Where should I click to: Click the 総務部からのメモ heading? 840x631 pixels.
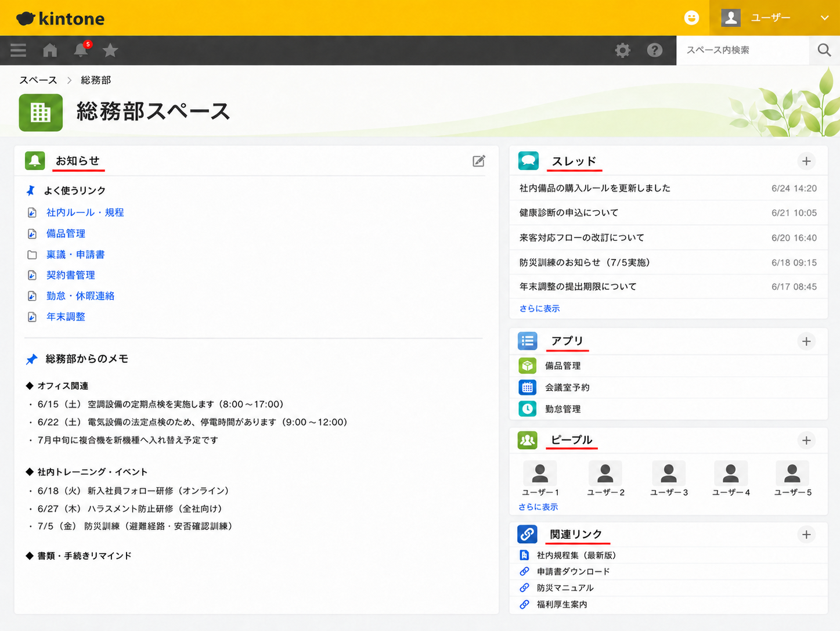tap(87, 359)
